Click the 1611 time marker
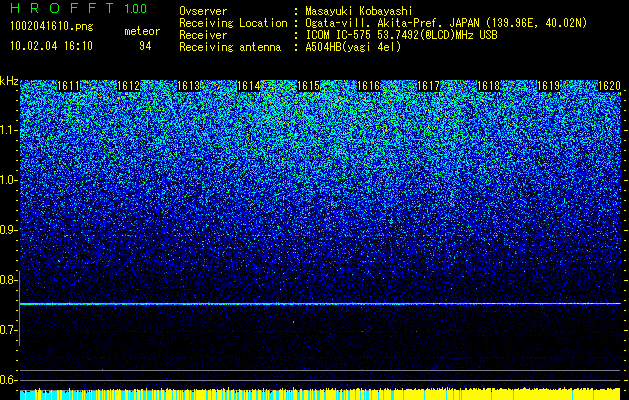 pyautogui.click(x=69, y=86)
